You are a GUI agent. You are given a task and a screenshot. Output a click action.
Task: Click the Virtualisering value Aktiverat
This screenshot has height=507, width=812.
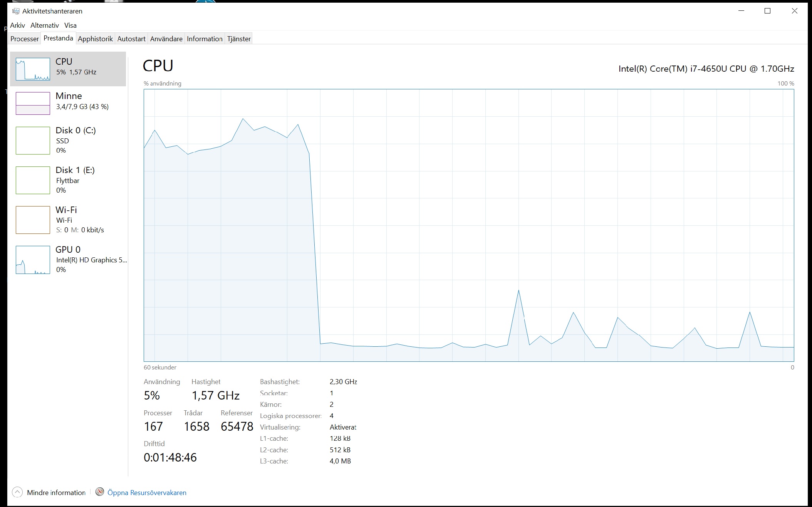(343, 427)
